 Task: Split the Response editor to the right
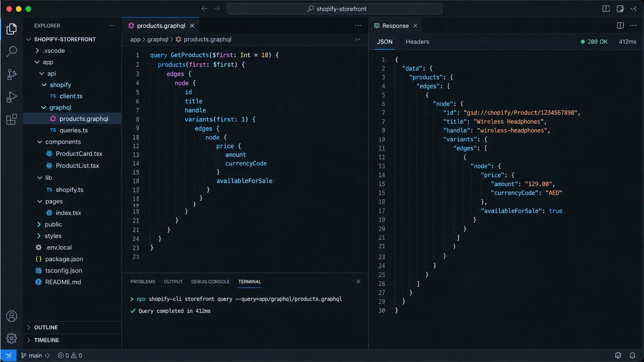click(620, 25)
